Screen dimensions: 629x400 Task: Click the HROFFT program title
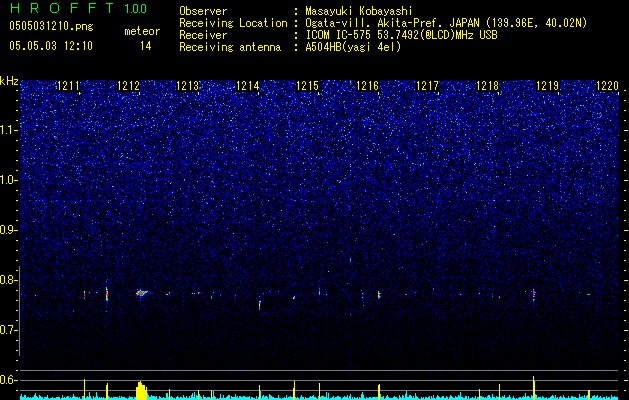[61, 8]
